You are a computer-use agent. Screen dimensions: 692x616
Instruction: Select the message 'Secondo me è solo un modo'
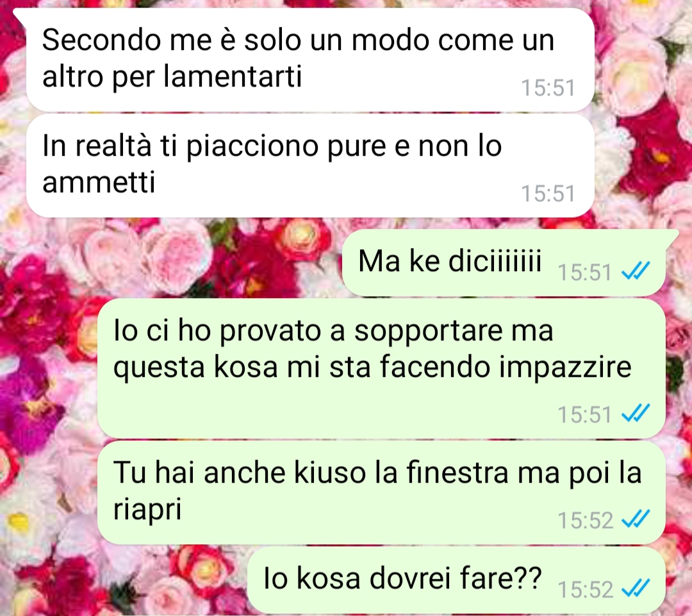pyautogui.click(x=310, y=60)
